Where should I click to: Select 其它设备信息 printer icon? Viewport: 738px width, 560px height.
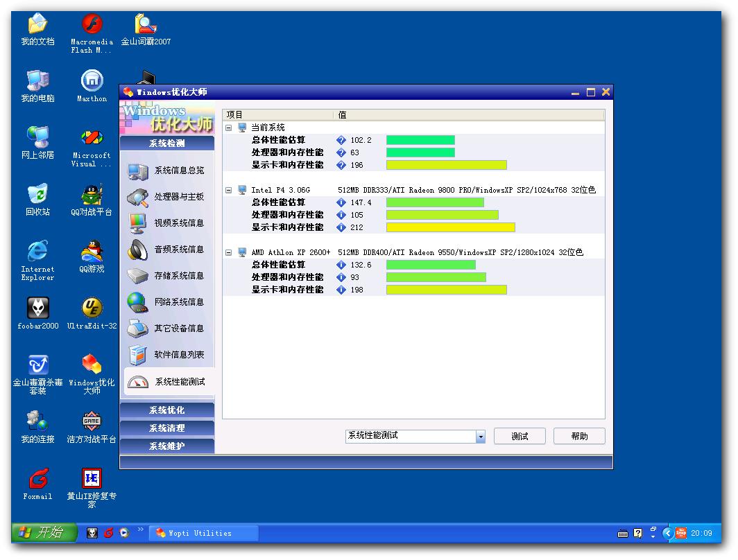[x=137, y=329]
